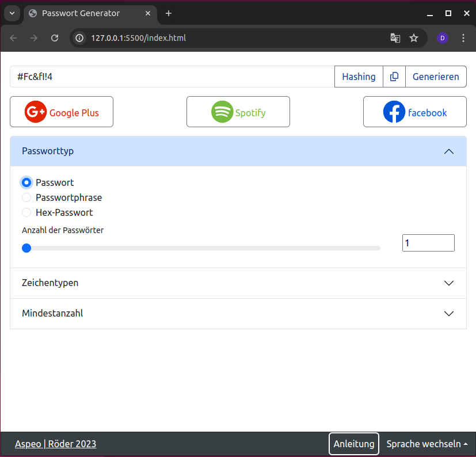The height and width of the screenshot is (457, 476).
Task: Open the Sprache wechseln dropdown
Action: pyautogui.click(x=427, y=444)
